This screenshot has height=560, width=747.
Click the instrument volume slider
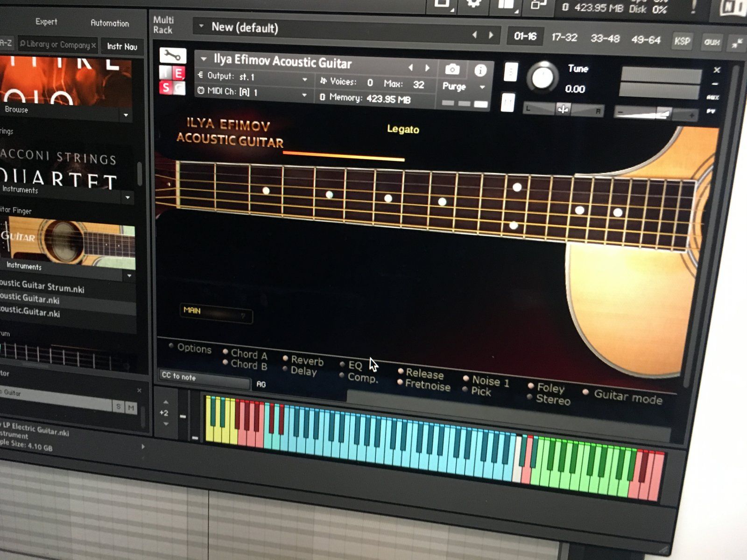(x=655, y=113)
